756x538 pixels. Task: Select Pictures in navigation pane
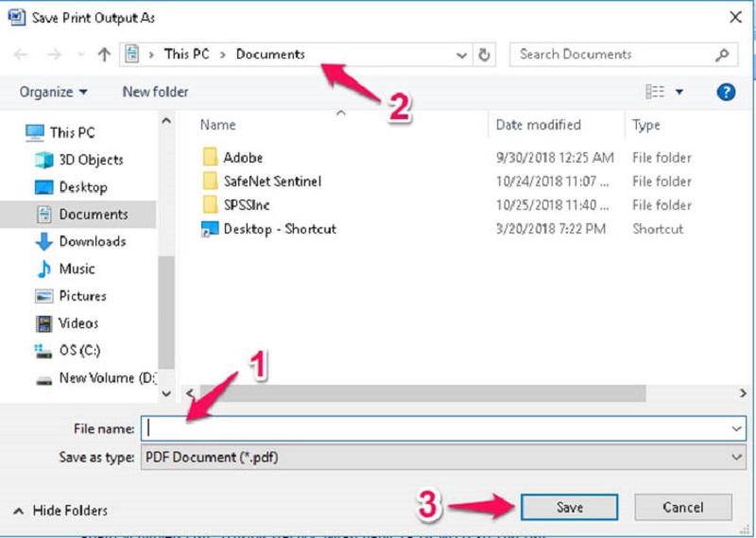click(71, 296)
